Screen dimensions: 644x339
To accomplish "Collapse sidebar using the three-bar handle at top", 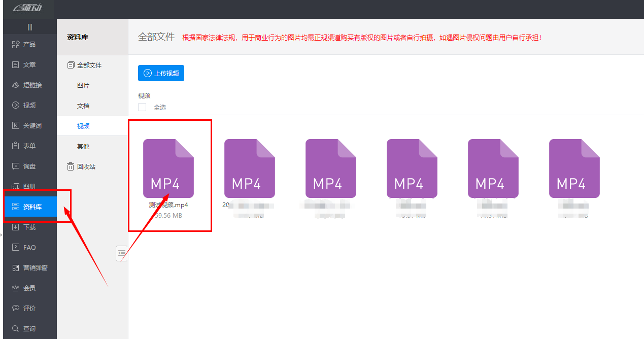I will tap(30, 27).
